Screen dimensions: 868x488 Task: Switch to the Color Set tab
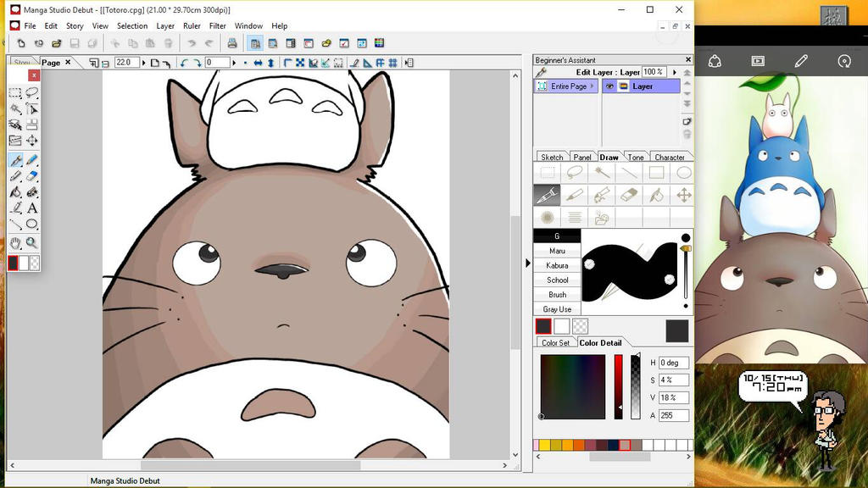click(555, 343)
